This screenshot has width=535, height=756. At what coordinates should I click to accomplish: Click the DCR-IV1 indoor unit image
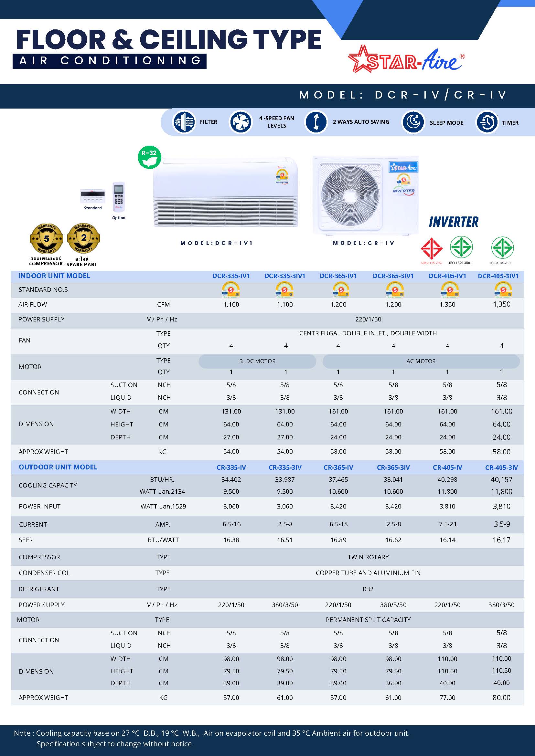(x=226, y=192)
